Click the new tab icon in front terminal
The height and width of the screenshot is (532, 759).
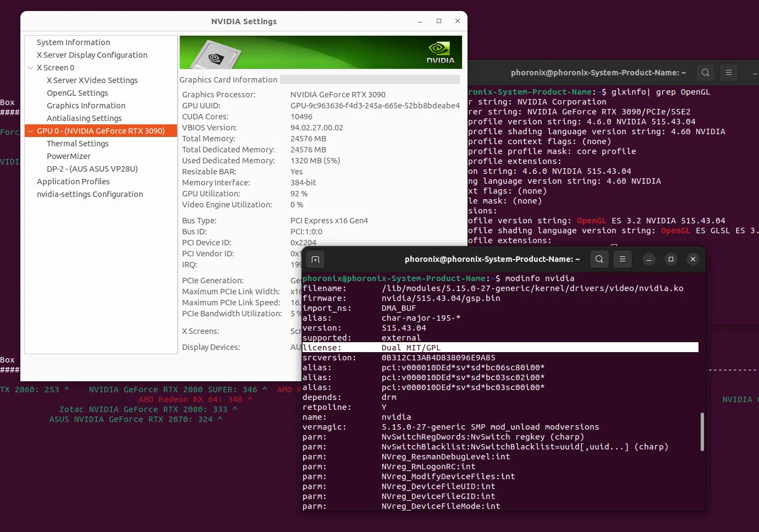[x=315, y=259]
